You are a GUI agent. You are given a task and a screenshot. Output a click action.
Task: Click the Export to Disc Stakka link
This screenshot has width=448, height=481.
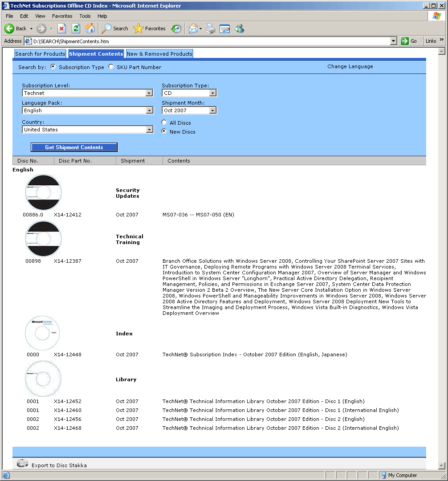[x=59, y=465]
